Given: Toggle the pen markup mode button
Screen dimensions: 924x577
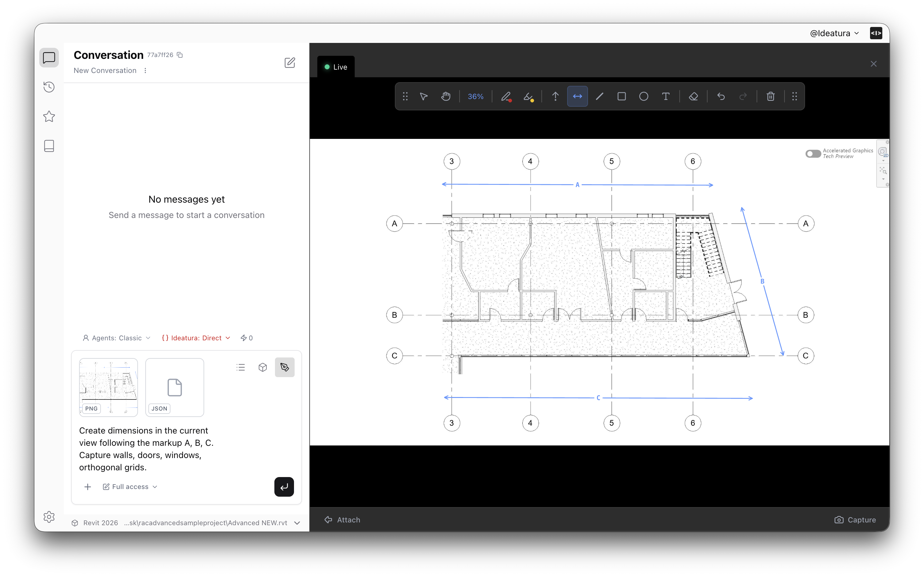Looking at the screenshot, I should click(x=284, y=367).
